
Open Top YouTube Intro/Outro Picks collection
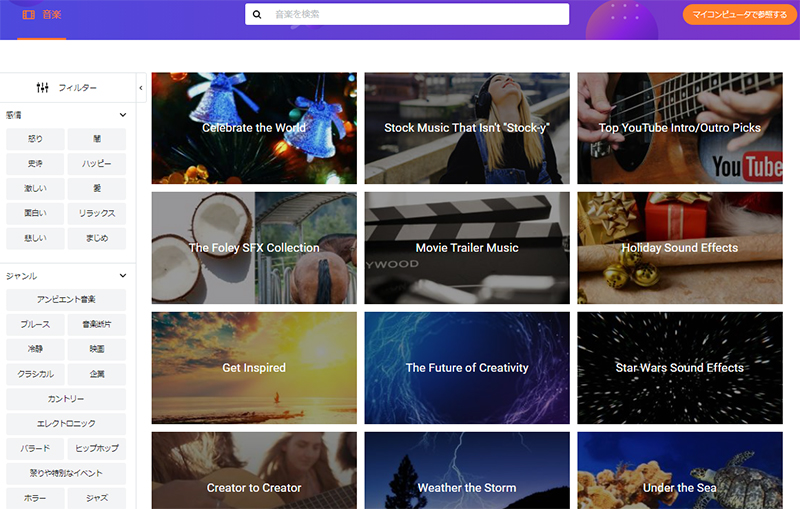coord(680,128)
